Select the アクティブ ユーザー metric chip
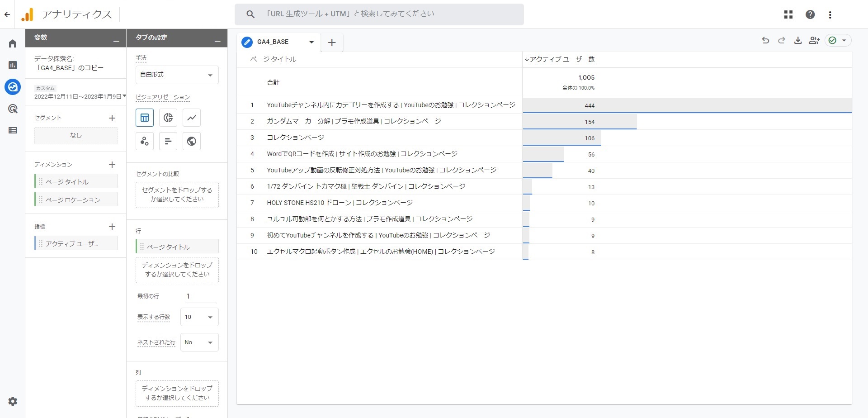The image size is (868, 418). [x=76, y=243]
